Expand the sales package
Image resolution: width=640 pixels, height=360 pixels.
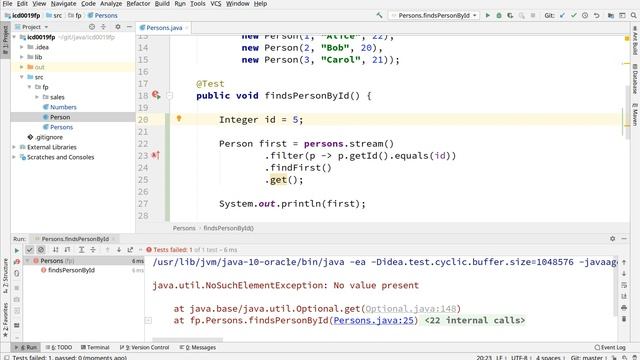coord(37,97)
